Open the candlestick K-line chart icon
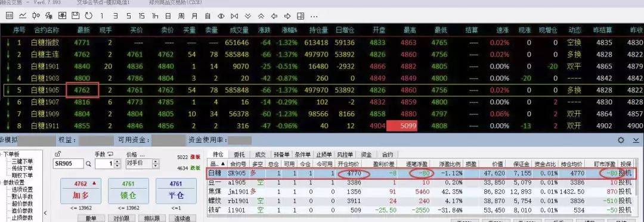644x222 pixels. [x=36, y=17]
